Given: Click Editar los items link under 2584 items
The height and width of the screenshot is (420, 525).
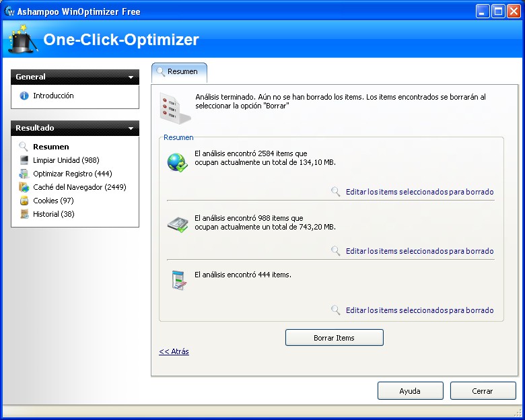Looking at the screenshot, I should click(x=419, y=192).
